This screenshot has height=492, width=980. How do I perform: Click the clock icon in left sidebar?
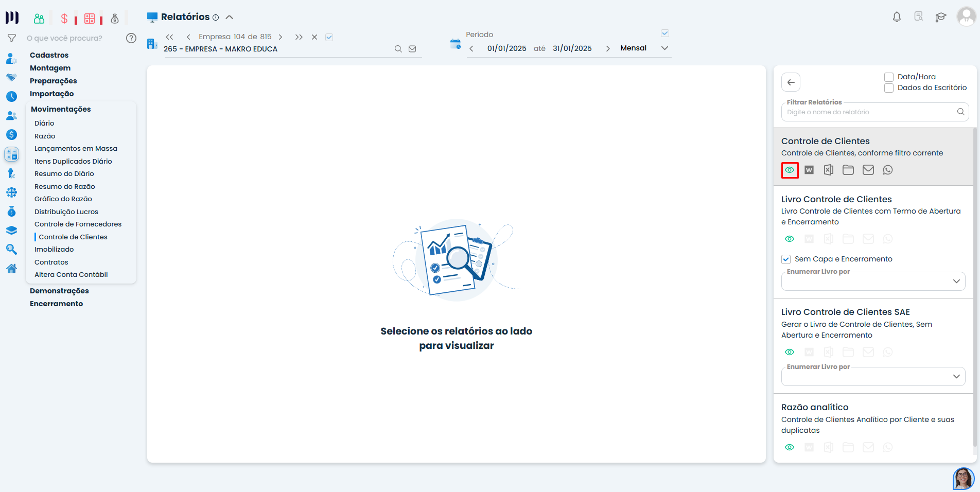click(x=11, y=96)
